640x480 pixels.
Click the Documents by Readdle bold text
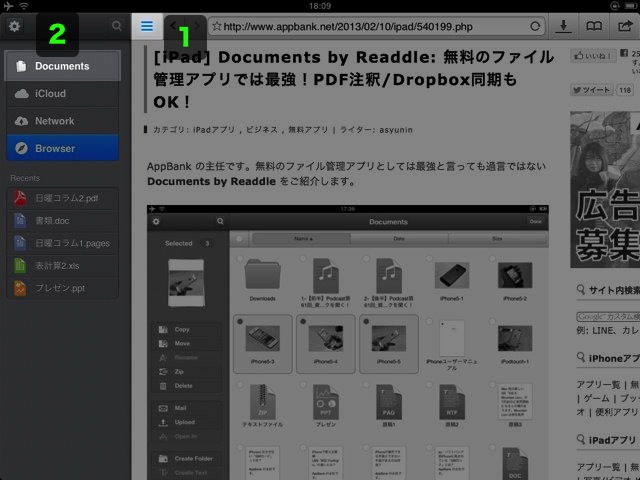coord(211,181)
